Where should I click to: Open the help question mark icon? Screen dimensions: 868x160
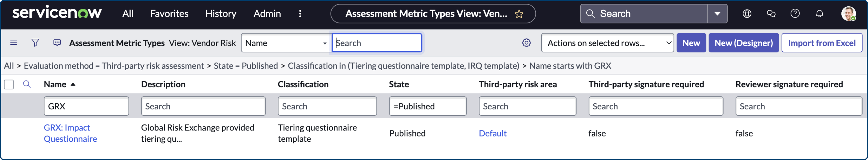click(x=795, y=14)
